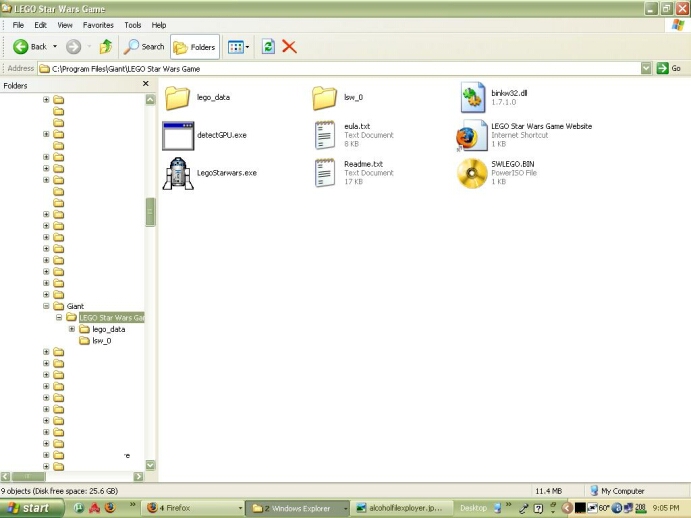Click the Search toolbar button

click(144, 46)
